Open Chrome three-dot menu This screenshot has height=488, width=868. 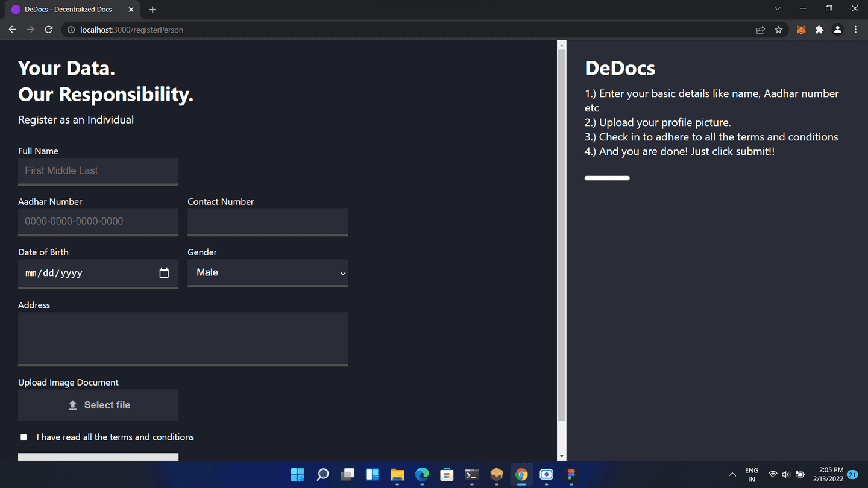[855, 30]
